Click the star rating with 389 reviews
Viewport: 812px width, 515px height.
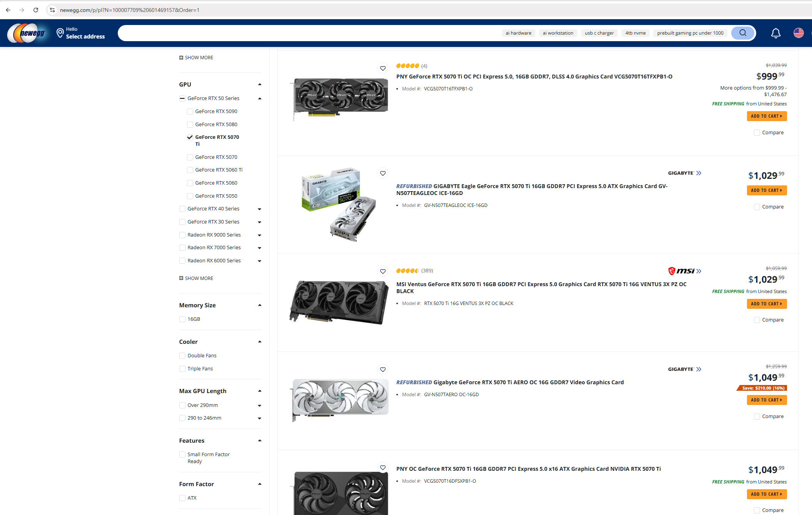[x=408, y=271]
